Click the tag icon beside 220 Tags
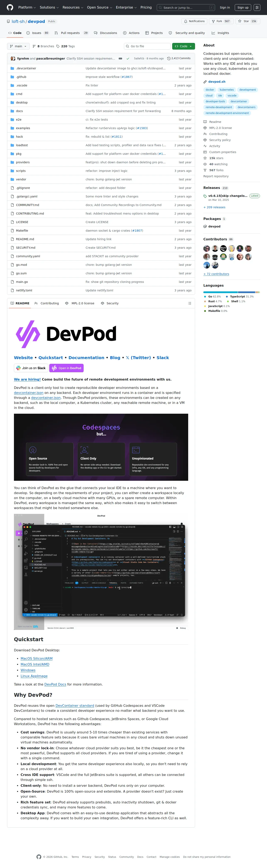This screenshot has width=267, height=868. (58, 46)
